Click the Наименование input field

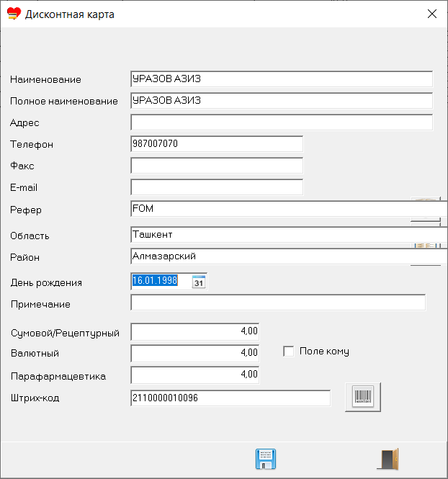[282, 79]
